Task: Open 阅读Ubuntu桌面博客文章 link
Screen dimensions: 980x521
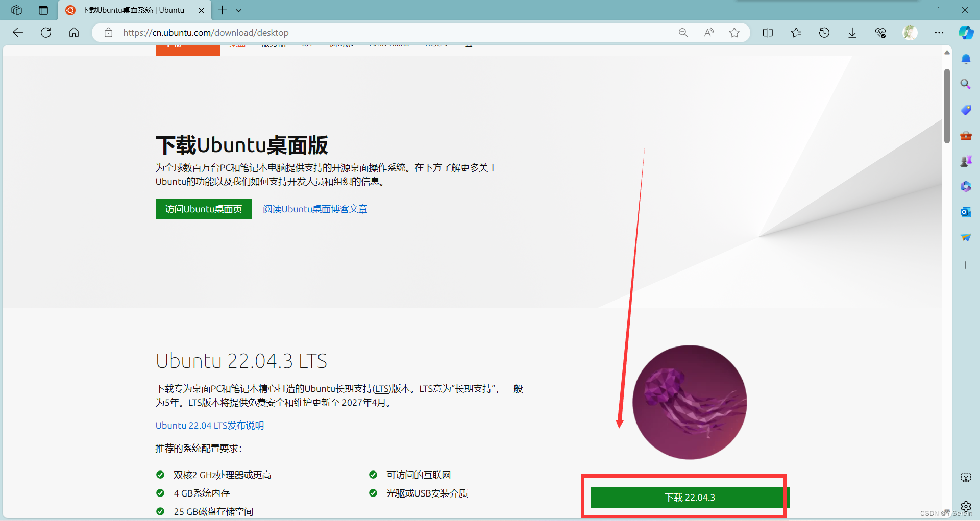Action: [315, 209]
